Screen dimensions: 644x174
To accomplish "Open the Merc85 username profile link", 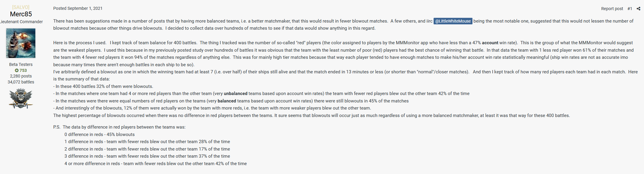I will pyautogui.click(x=21, y=14).
